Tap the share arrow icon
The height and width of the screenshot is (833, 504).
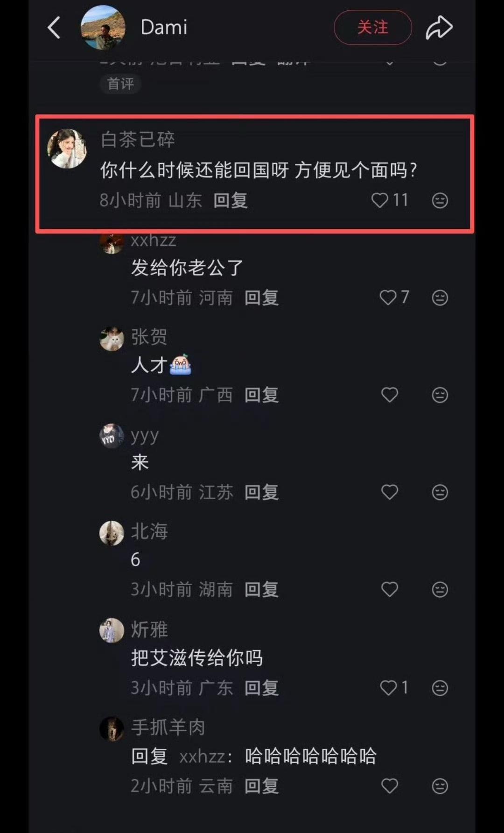click(x=439, y=28)
